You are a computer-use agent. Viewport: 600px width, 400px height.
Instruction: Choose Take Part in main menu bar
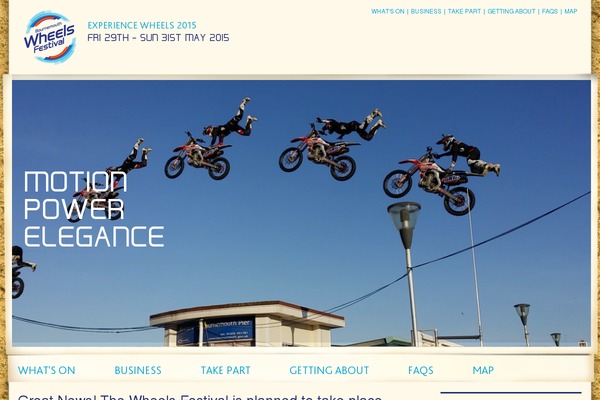tap(225, 370)
